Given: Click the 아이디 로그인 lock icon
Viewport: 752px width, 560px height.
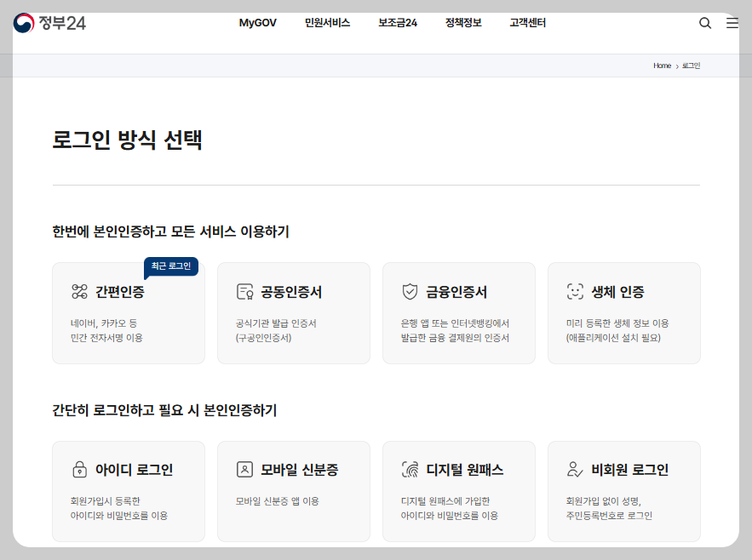Looking at the screenshot, I should click(x=79, y=470).
